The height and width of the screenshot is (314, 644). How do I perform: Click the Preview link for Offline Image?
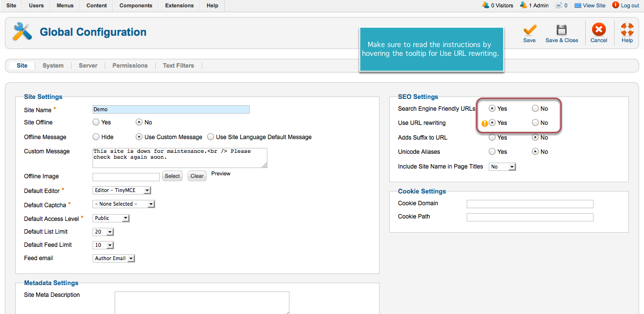coord(221,173)
